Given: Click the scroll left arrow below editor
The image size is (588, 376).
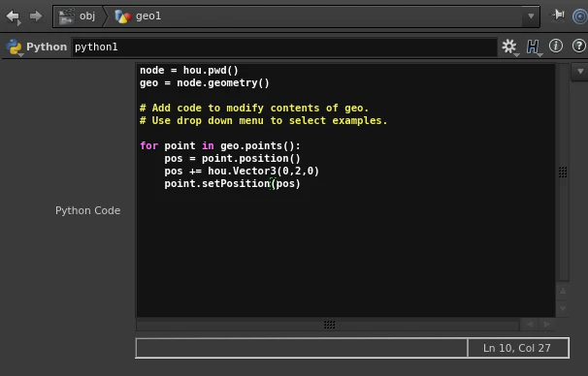Looking at the screenshot, I should click(529, 325).
